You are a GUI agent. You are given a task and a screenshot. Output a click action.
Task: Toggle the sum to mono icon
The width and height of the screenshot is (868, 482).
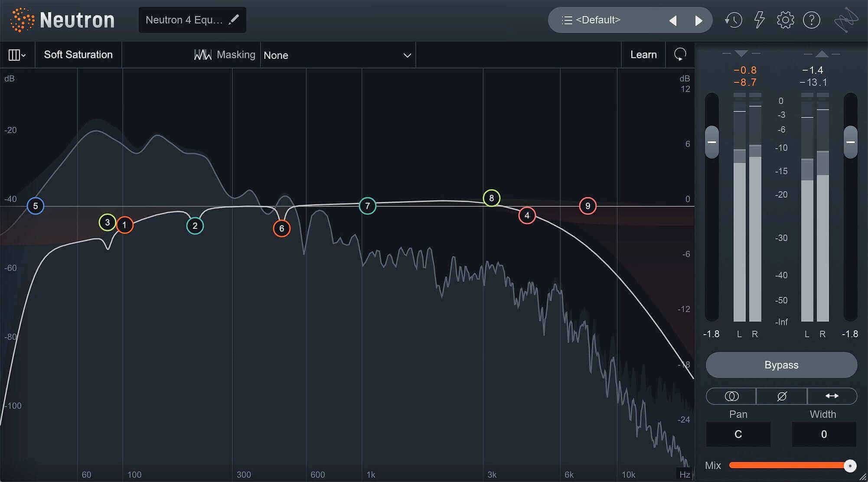(x=731, y=396)
